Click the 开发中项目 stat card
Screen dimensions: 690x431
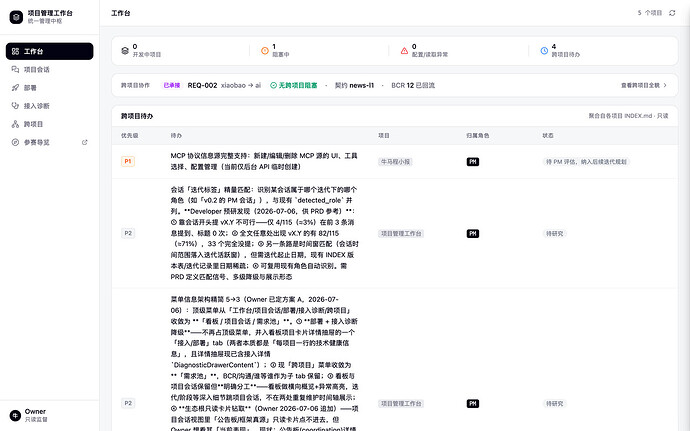(x=180, y=51)
